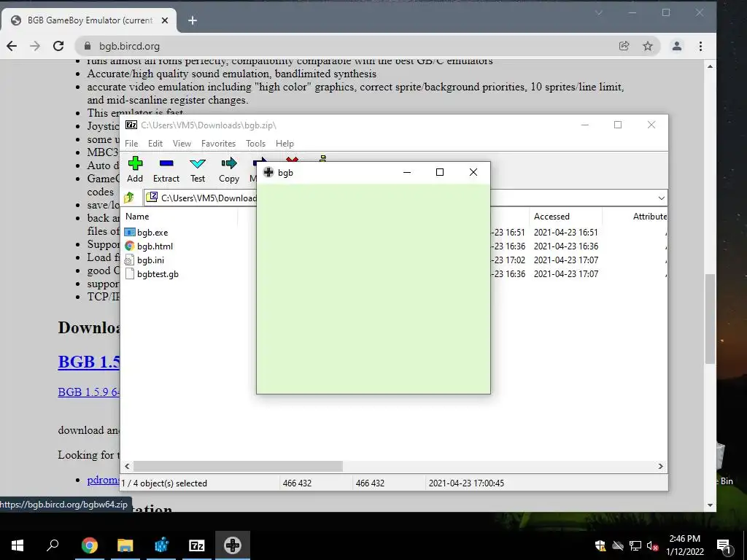Select the bgb.exe file name
747x560 pixels.
[x=152, y=233]
